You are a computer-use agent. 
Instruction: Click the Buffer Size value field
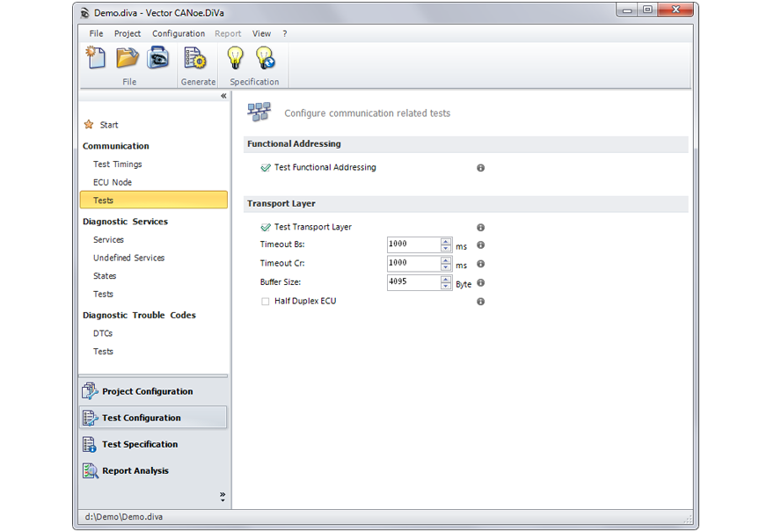coord(413,281)
